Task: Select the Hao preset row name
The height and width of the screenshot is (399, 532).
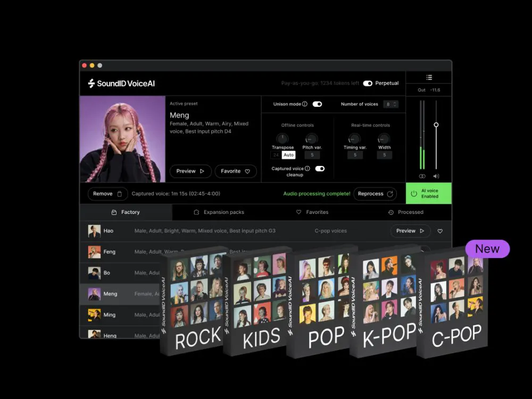Action: 108,231
